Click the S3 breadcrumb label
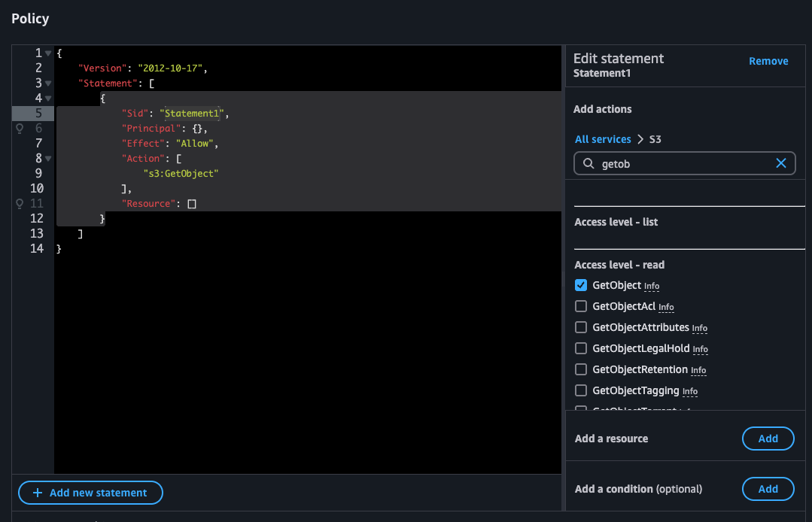This screenshot has height=522, width=812. click(655, 139)
